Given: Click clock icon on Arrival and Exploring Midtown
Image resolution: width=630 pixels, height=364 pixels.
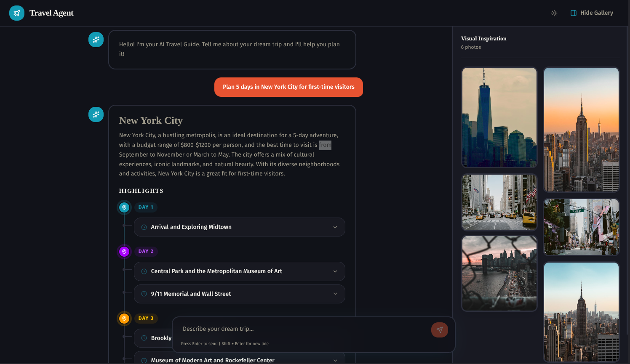Looking at the screenshot, I should pyautogui.click(x=144, y=227).
